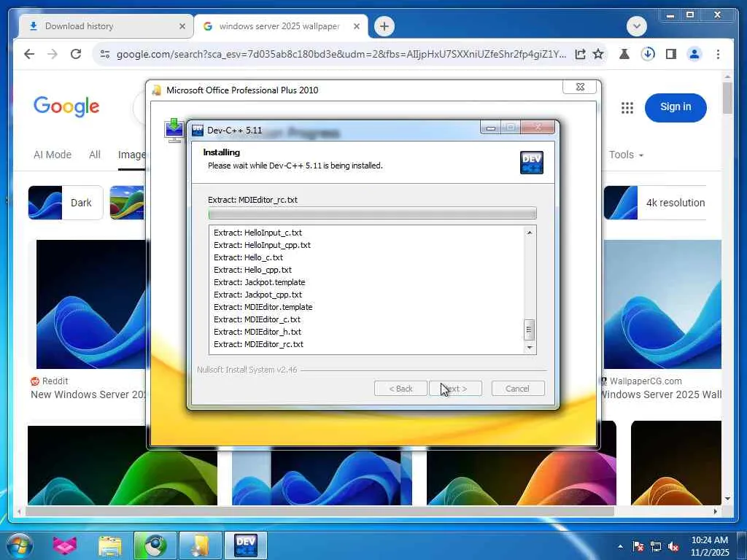This screenshot has height=560, width=747.
Task: Open Chrome profile avatar
Action: tap(694, 54)
